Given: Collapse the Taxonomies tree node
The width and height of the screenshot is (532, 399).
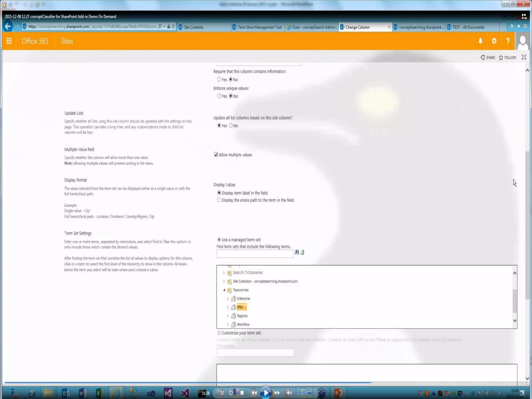Looking at the screenshot, I should tap(224, 290).
